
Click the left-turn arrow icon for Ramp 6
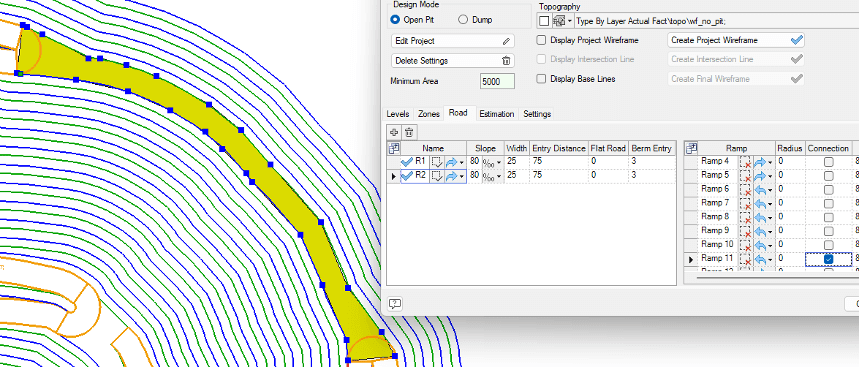[x=760, y=190]
